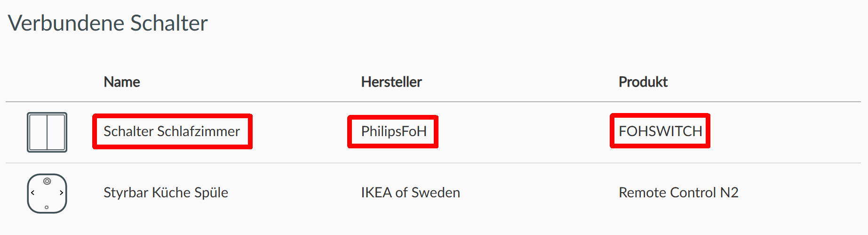Click the small dim dot on Styrbar icon
The image size is (868, 235).
[47, 207]
